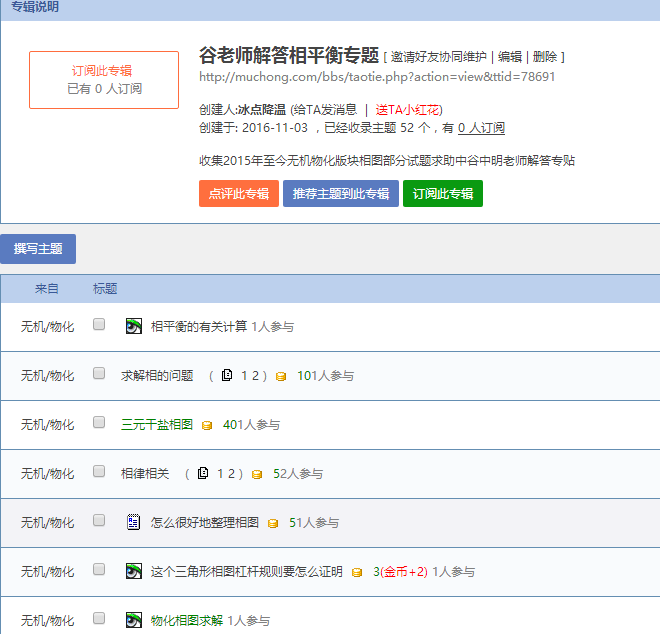Open thread 怎么很好地整理相图
The width and height of the screenshot is (660, 634).
coord(205,522)
